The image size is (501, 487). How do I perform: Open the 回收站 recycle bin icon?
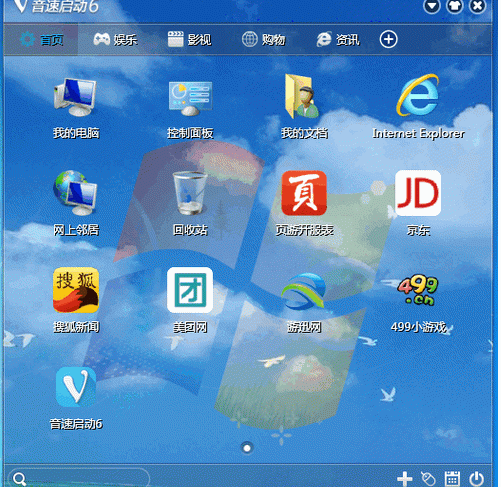click(190, 193)
